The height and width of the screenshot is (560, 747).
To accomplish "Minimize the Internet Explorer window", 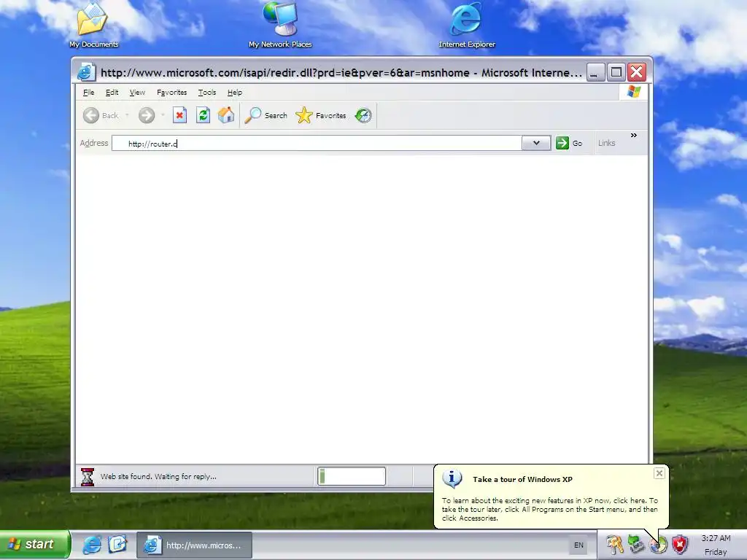I will click(595, 72).
